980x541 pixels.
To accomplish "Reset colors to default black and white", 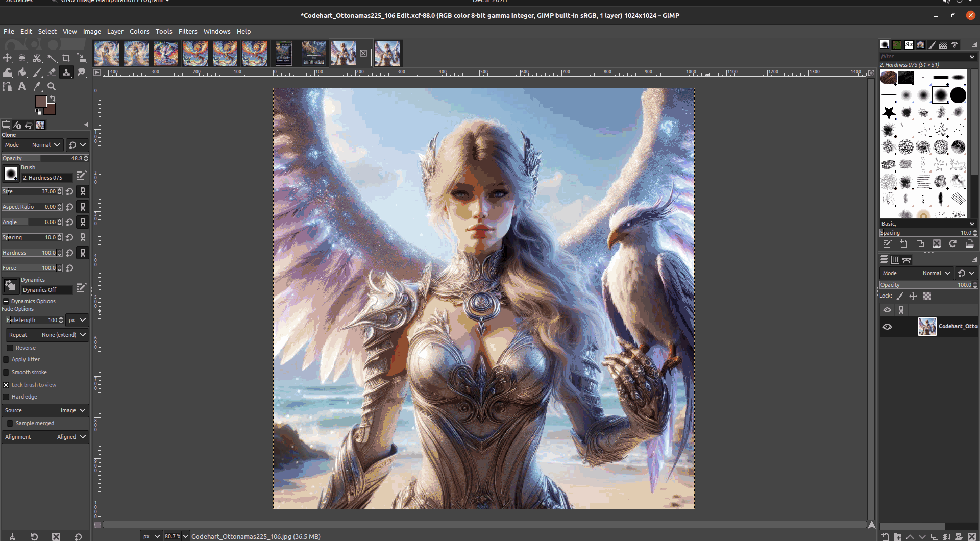I will click(x=38, y=112).
